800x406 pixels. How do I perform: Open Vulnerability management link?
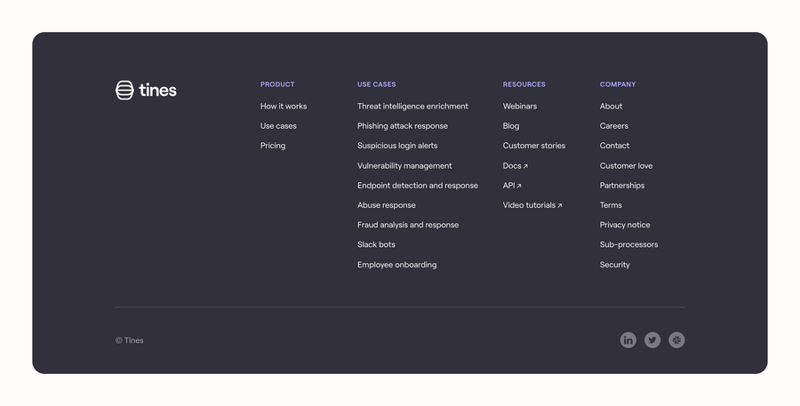click(x=405, y=166)
